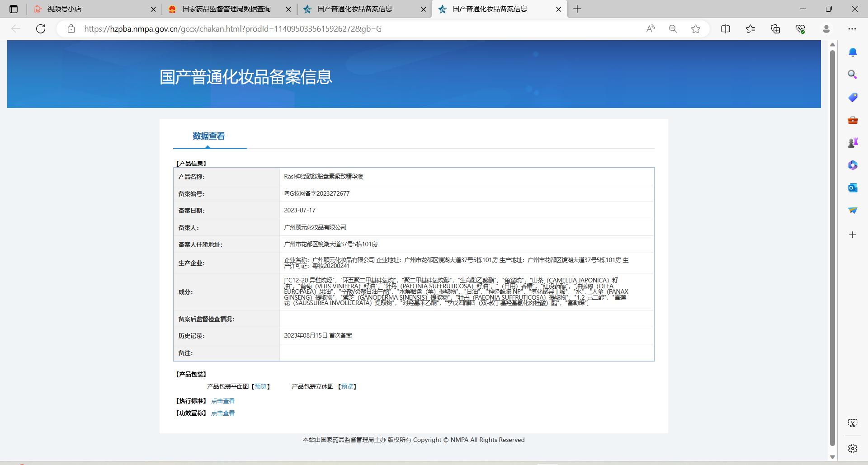The width and height of the screenshot is (868, 465).
Task: Preview the 产品包装立体图 image
Action: (x=347, y=386)
